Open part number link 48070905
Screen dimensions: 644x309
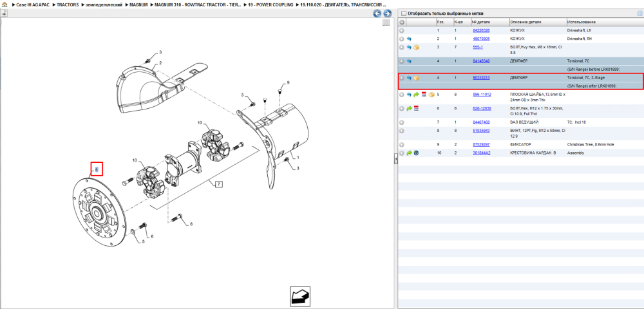point(481,39)
